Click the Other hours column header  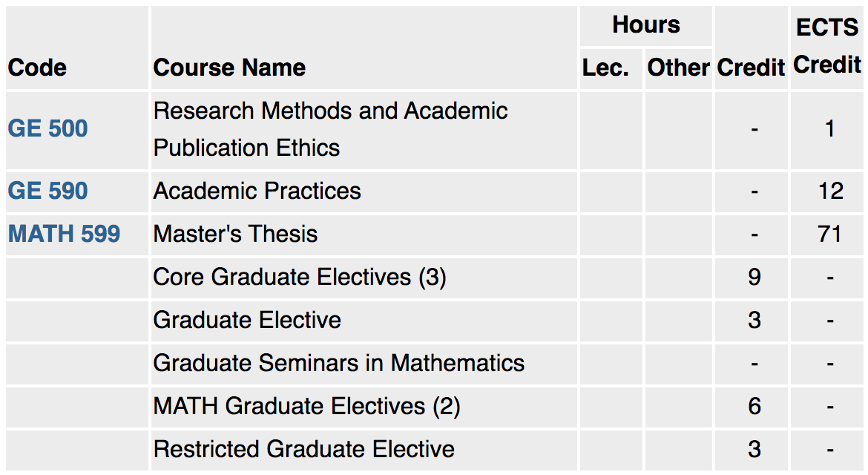(678, 68)
